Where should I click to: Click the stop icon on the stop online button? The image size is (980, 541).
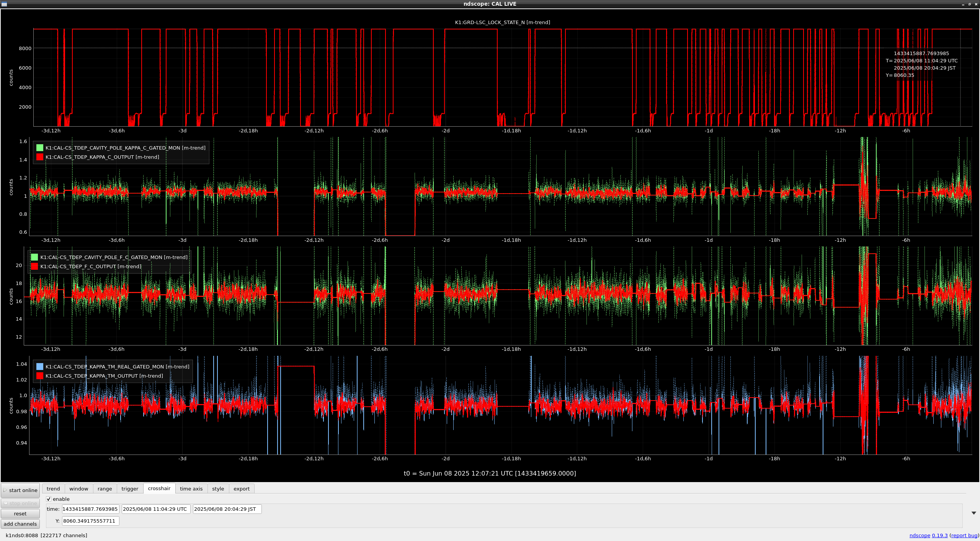pyautogui.click(x=6, y=503)
